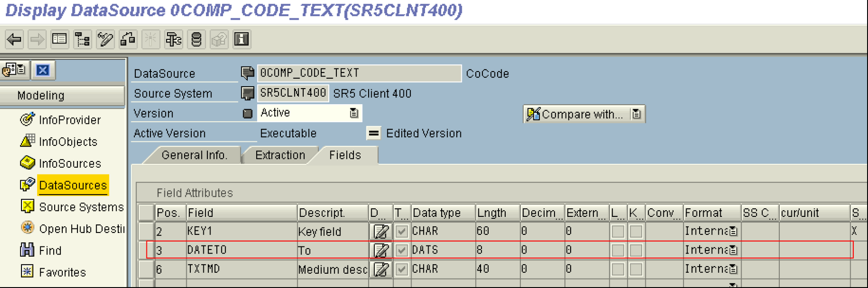Image resolution: width=868 pixels, height=288 pixels.
Task: Open the Version Active dropdown
Action: 354,113
